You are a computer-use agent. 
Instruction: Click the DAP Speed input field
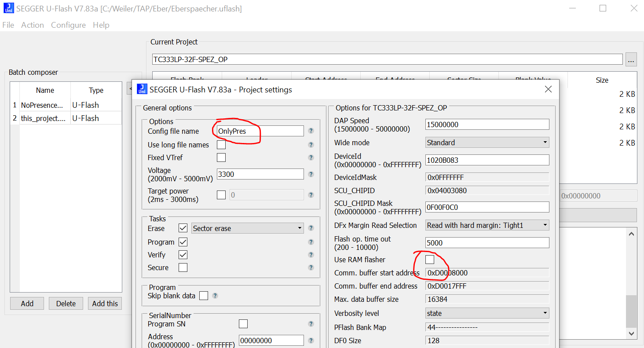487,125
